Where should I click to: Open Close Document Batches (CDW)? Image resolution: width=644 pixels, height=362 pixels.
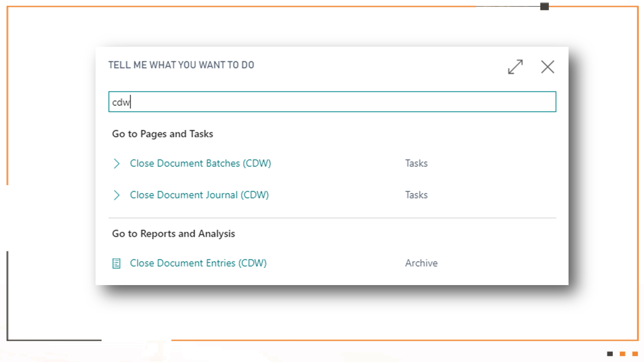click(200, 163)
